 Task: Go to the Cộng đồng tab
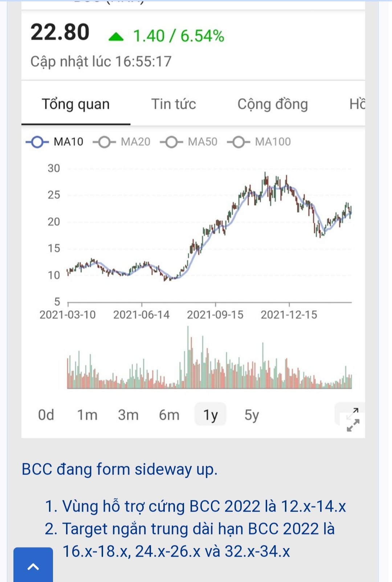[273, 104]
